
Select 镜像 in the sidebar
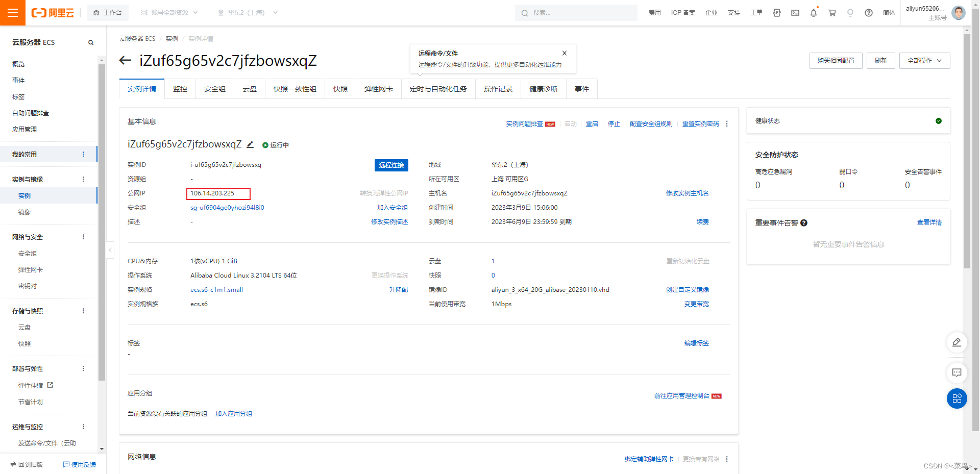point(24,212)
